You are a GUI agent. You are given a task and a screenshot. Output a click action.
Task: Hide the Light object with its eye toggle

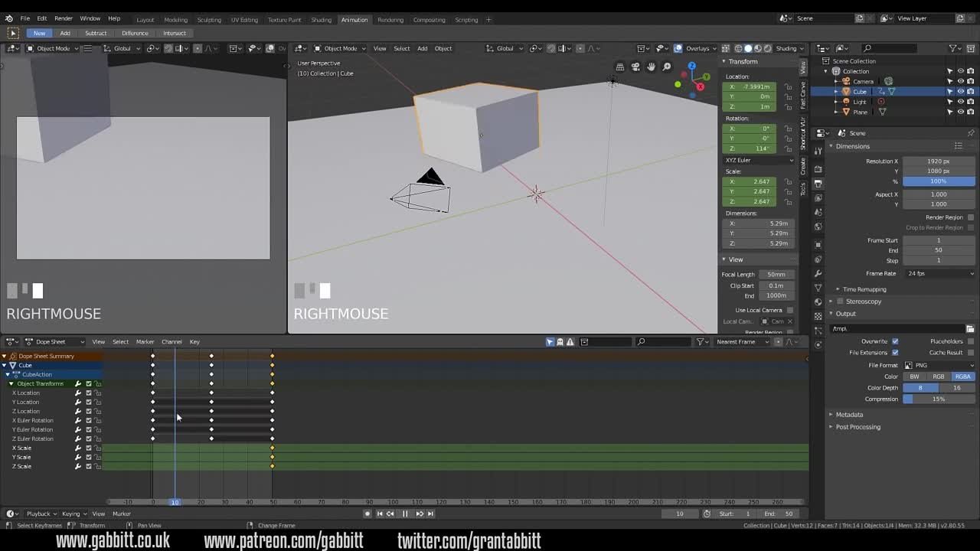point(960,101)
